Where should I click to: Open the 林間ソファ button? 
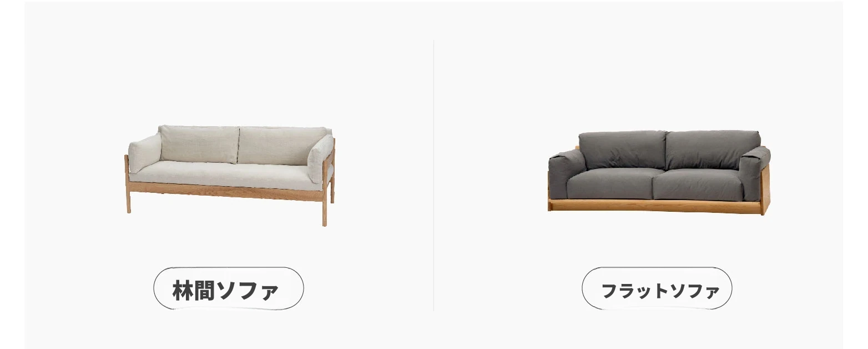coord(229,288)
